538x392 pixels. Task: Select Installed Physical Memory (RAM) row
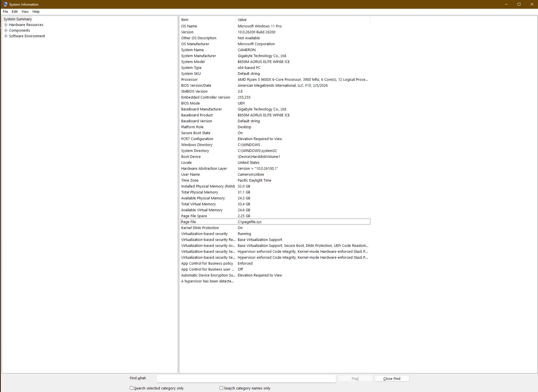(275, 186)
